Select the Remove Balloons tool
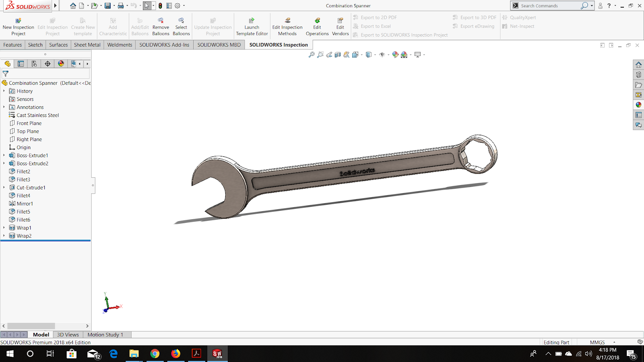 coord(161,25)
